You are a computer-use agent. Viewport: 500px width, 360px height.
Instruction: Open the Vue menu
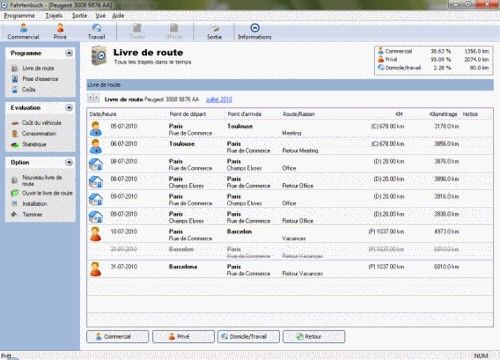tap(100, 16)
